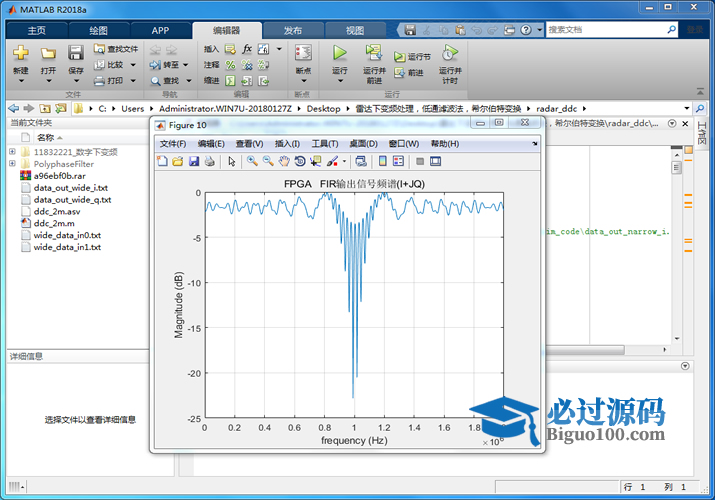Toggle the Pan hand tool in Figure 10
The height and width of the screenshot is (500, 715).
coord(284,161)
